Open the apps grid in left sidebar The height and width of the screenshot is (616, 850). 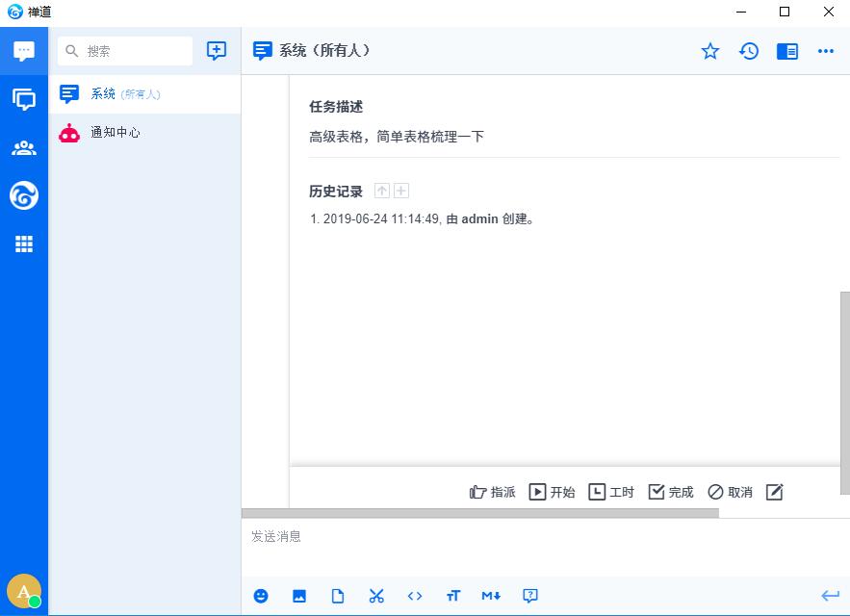(24, 244)
